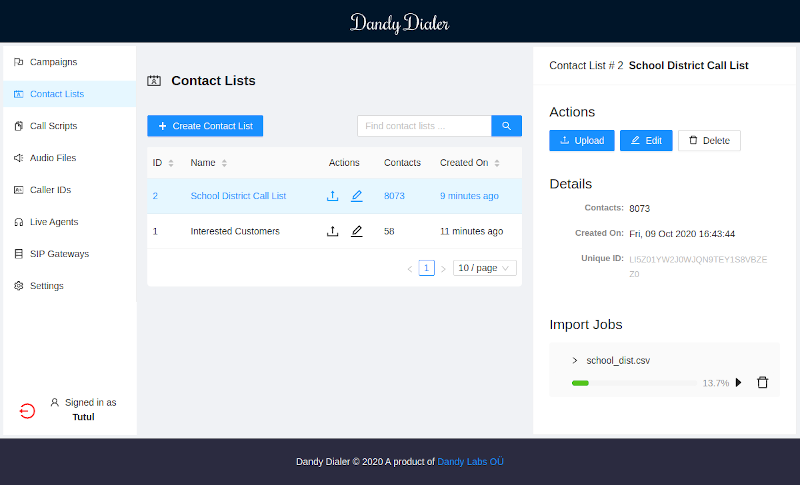The height and width of the screenshot is (485, 800).
Task: Go to previous page with left chevron
Action: pos(410,269)
